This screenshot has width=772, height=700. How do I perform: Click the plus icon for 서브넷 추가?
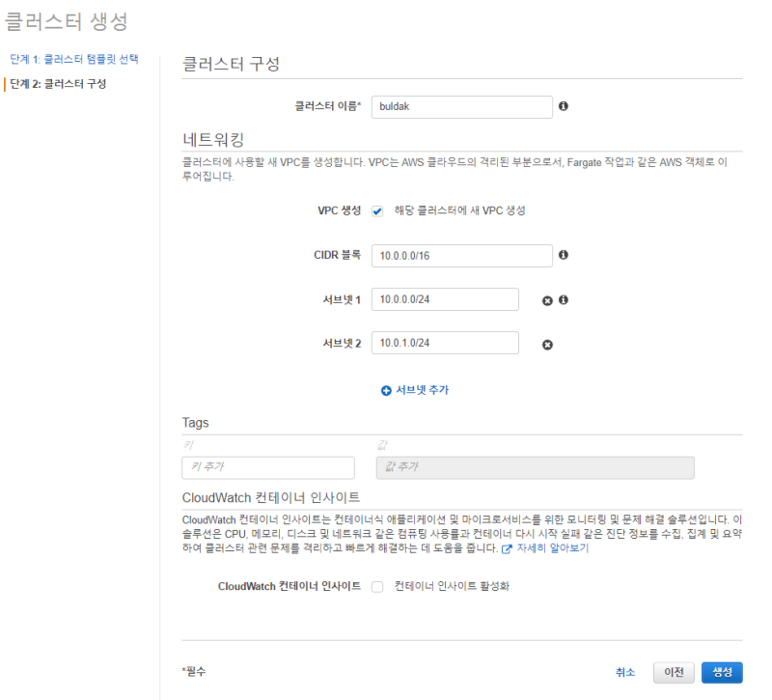click(x=386, y=391)
